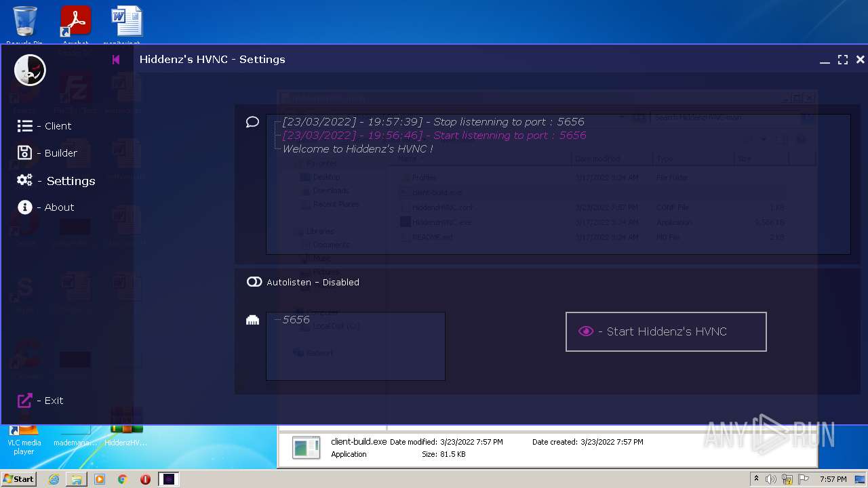Click the HVNC mask logo avatar
The width and height of the screenshot is (868, 488).
[30, 70]
